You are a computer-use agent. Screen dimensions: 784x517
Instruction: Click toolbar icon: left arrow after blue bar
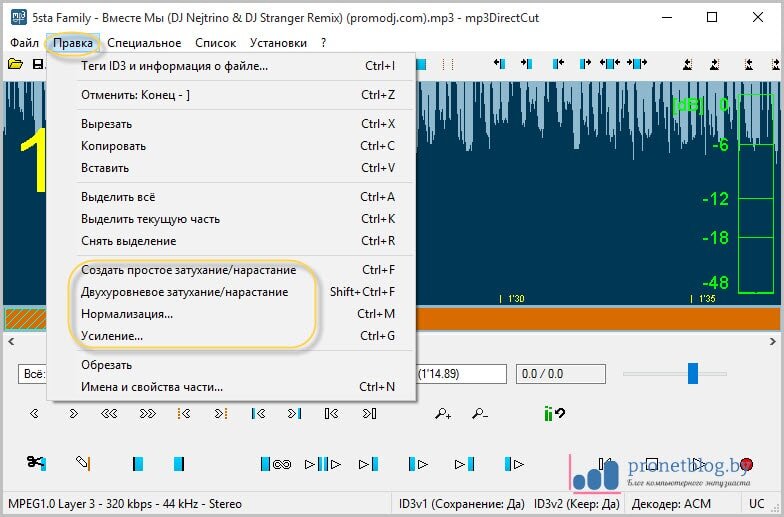coord(558,64)
